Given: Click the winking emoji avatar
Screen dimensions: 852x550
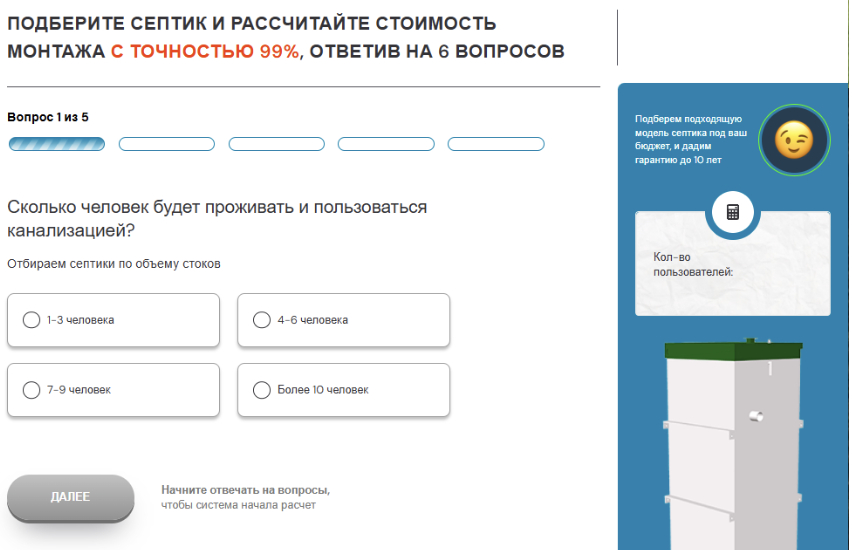Looking at the screenshot, I should pyautogui.click(x=794, y=140).
